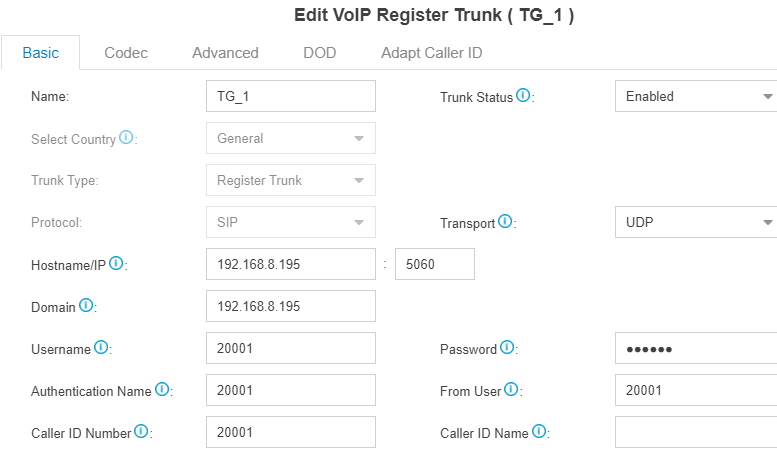Click the Authentication Name info icon
This screenshot has height=464, width=777.
162,389
